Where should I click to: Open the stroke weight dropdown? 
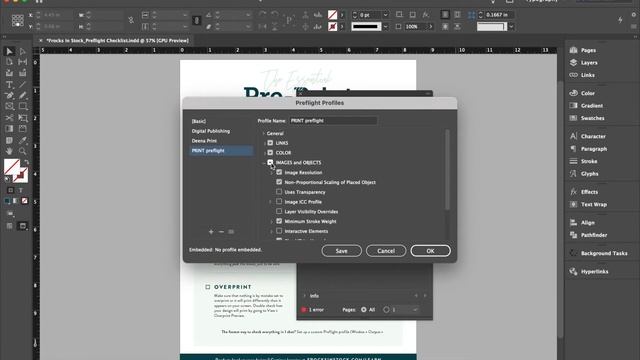385,15
